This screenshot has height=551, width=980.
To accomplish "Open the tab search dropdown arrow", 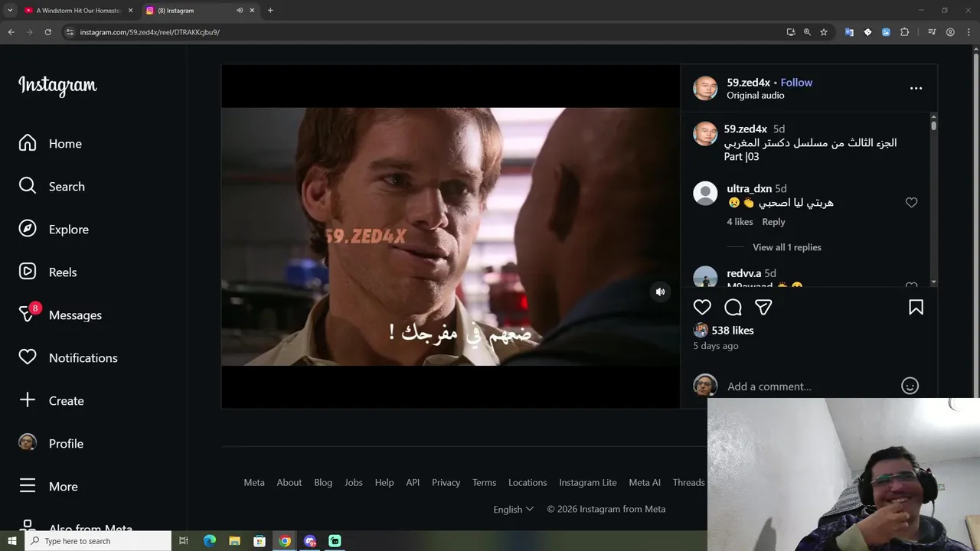I will [x=10, y=11].
